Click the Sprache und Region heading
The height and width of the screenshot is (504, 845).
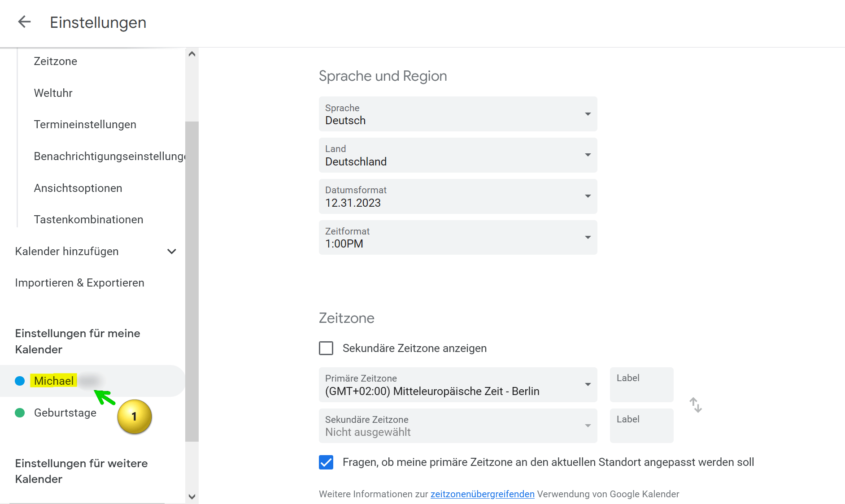pyautogui.click(x=383, y=76)
